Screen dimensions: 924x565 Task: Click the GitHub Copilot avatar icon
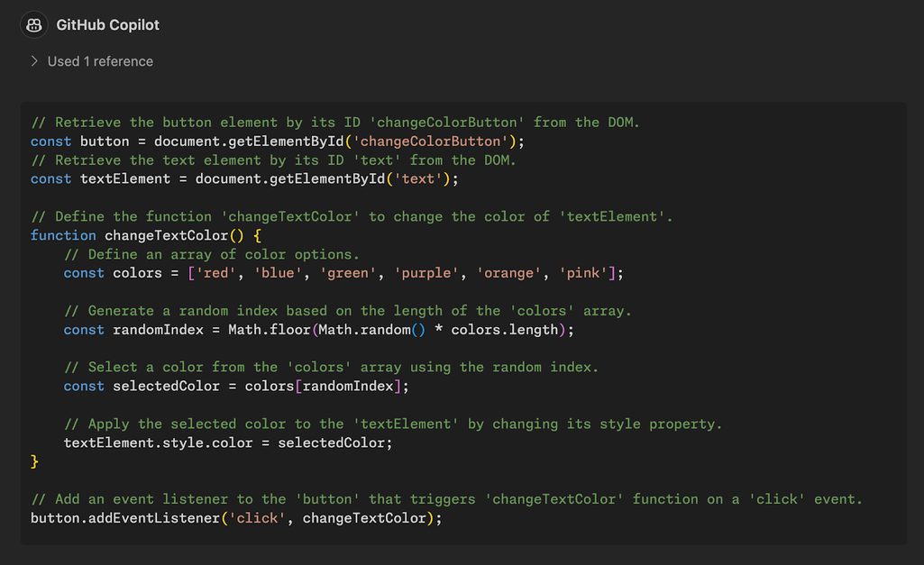[34, 25]
